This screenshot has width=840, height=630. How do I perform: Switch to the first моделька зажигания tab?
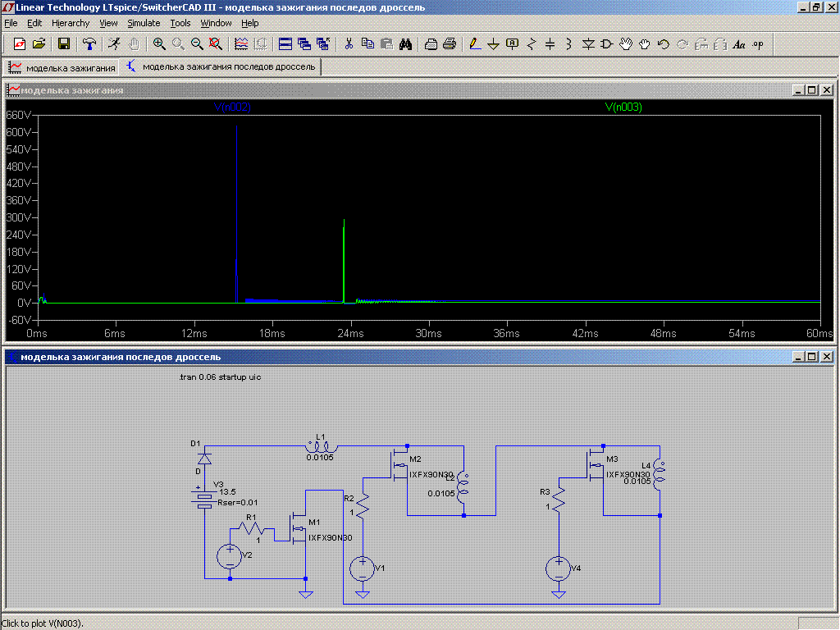[x=62, y=67]
